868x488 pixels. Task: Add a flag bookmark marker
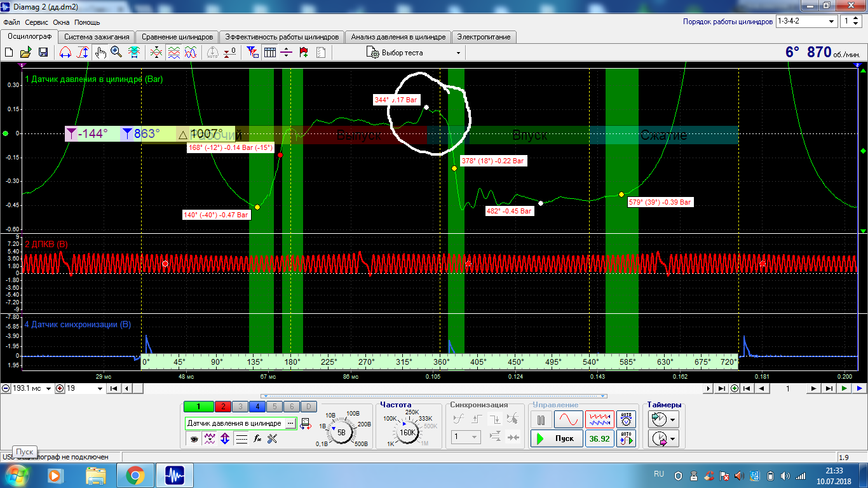[304, 53]
